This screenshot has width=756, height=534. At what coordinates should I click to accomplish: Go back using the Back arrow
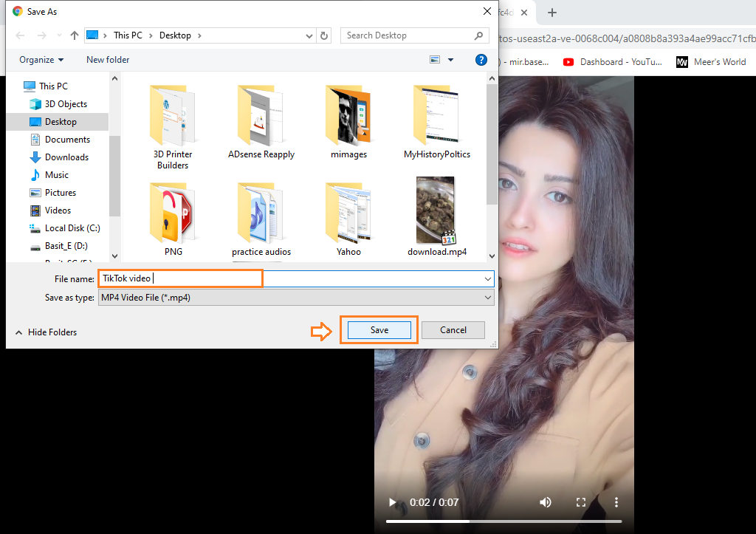[x=20, y=35]
